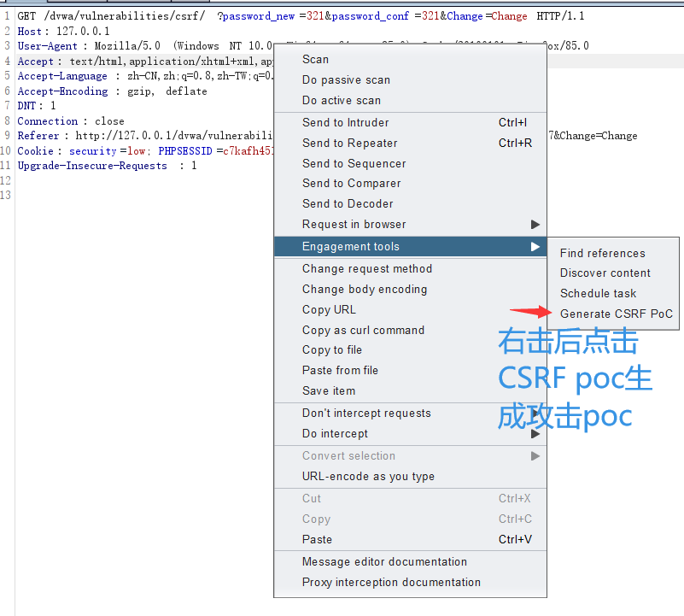
Task: Click Generate CSRF PoC
Action: (x=613, y=314)
